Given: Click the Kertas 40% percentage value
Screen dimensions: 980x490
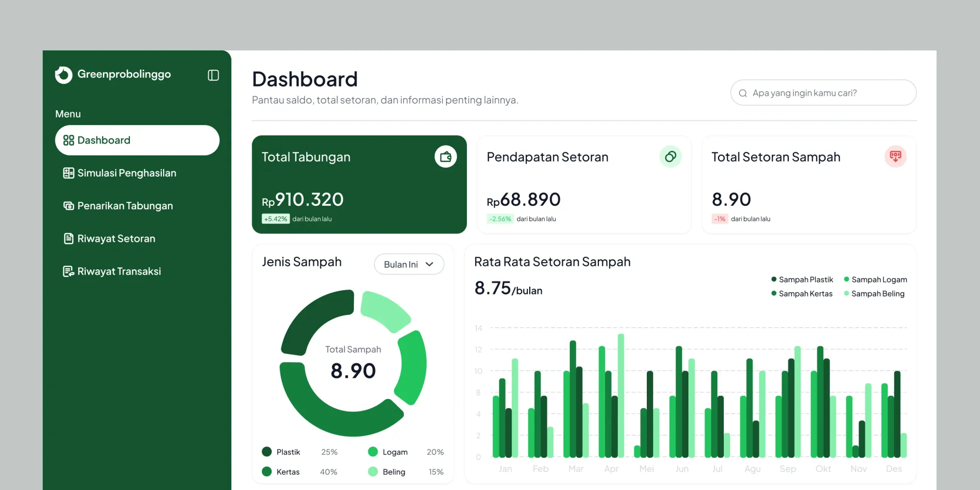Looking at the screenshot, I should [329, 472].
